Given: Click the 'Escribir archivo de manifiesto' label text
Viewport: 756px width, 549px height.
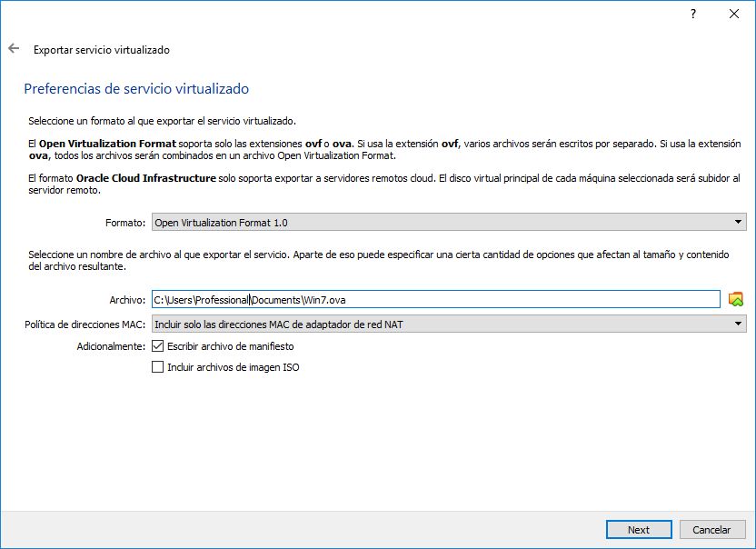Looking at the screenshot, I should point(230,346).
